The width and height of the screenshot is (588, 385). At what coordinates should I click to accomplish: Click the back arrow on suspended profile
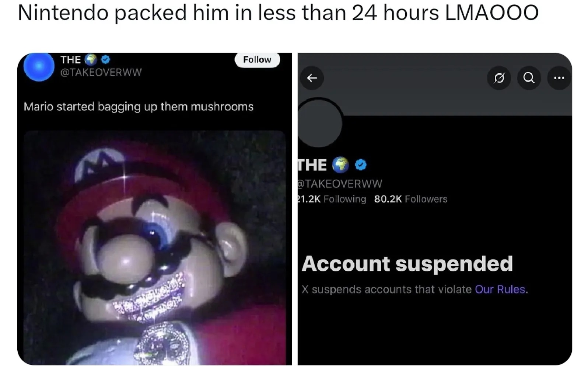312,78
